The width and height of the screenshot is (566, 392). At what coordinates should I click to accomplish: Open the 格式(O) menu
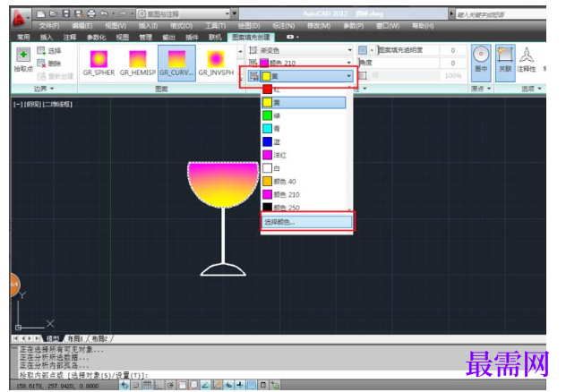pyautogui.click(x=181, y=26)
